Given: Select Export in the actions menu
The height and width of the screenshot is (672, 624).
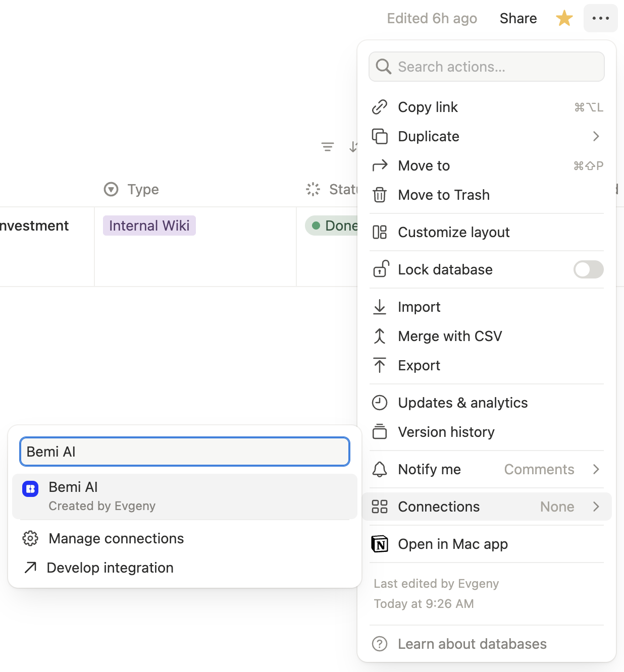Looking at the screenshot, I should (419, 365).
